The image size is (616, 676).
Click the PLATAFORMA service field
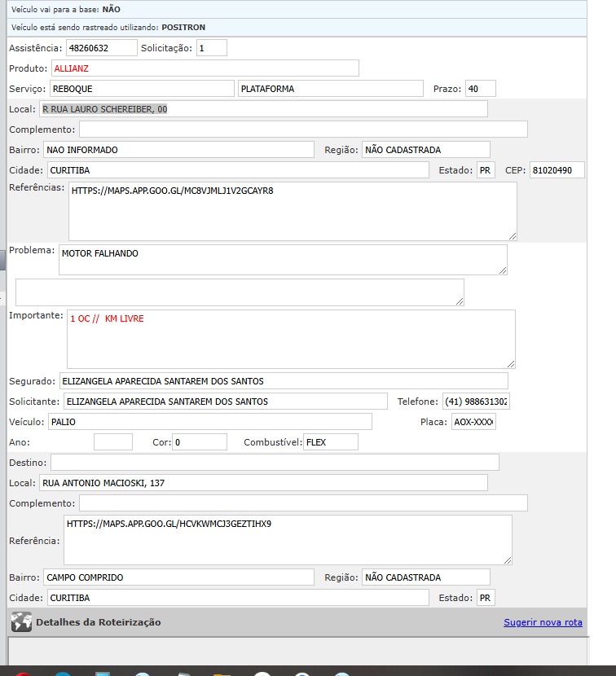330,89
